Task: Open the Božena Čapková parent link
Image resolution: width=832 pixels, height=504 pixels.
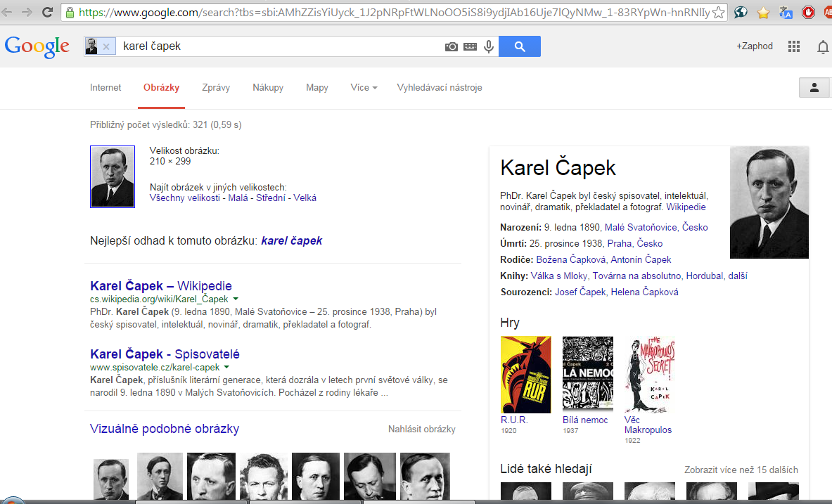Action: tap(571, 259)
